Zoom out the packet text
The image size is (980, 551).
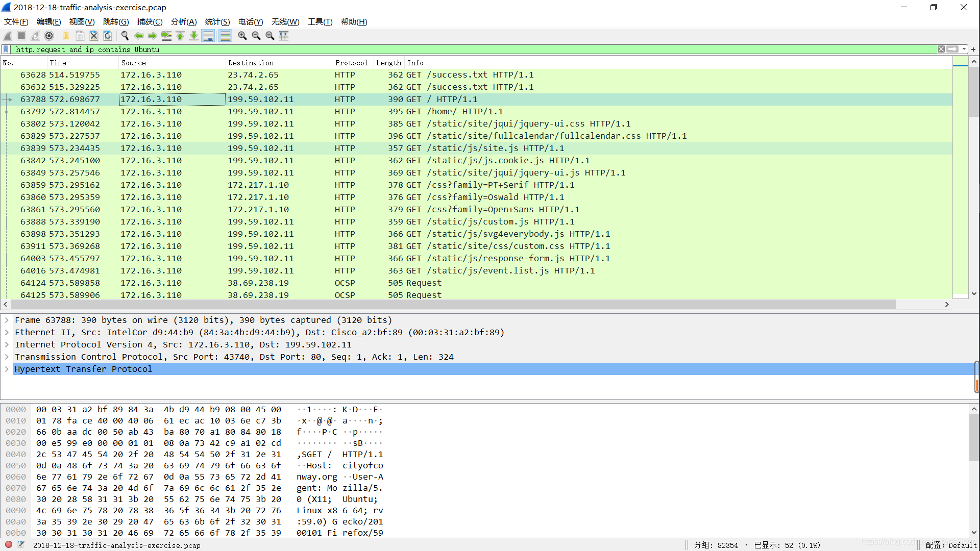pyautogui.click(x=256, y=36)
